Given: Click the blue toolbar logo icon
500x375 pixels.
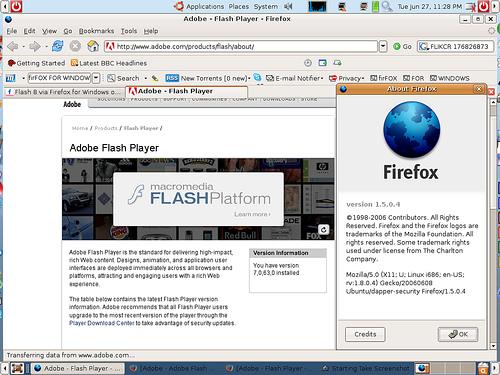Looking at the screenshot, I should [x=11, y=78].
